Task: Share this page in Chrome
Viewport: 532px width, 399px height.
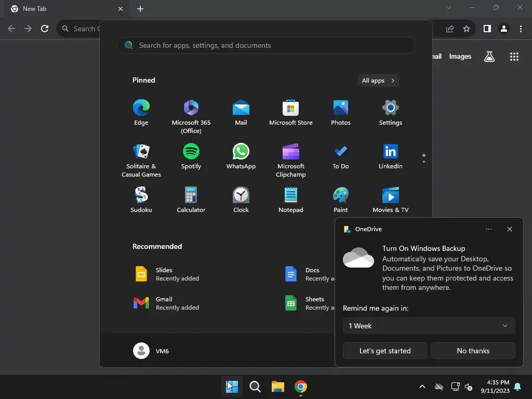Action: pos(450,29)
